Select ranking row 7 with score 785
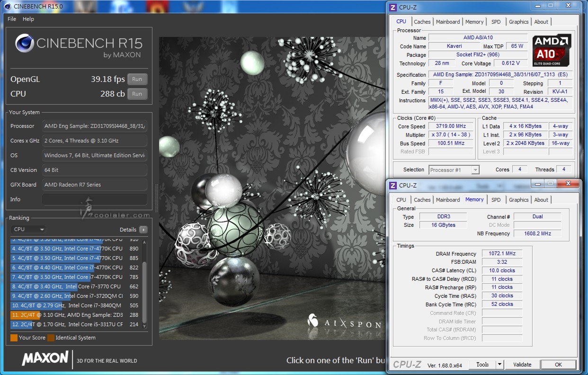Image resolution: width=588 pixels, height=375 pixels. point(76,277)
